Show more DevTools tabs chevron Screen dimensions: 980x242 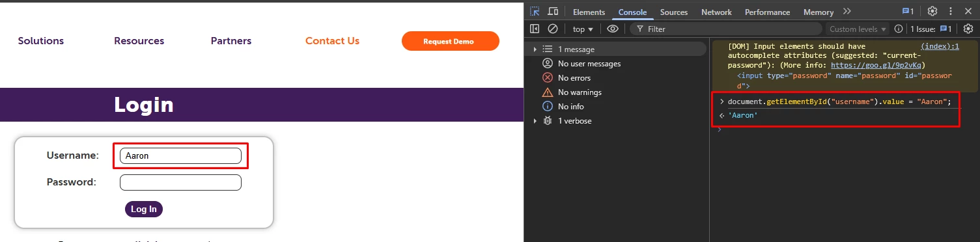847,12
